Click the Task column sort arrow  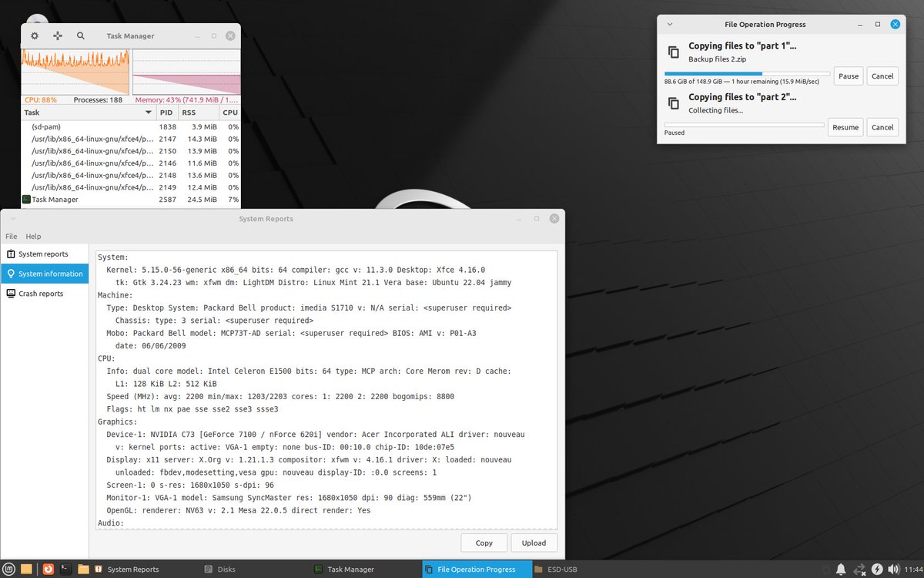149,113
